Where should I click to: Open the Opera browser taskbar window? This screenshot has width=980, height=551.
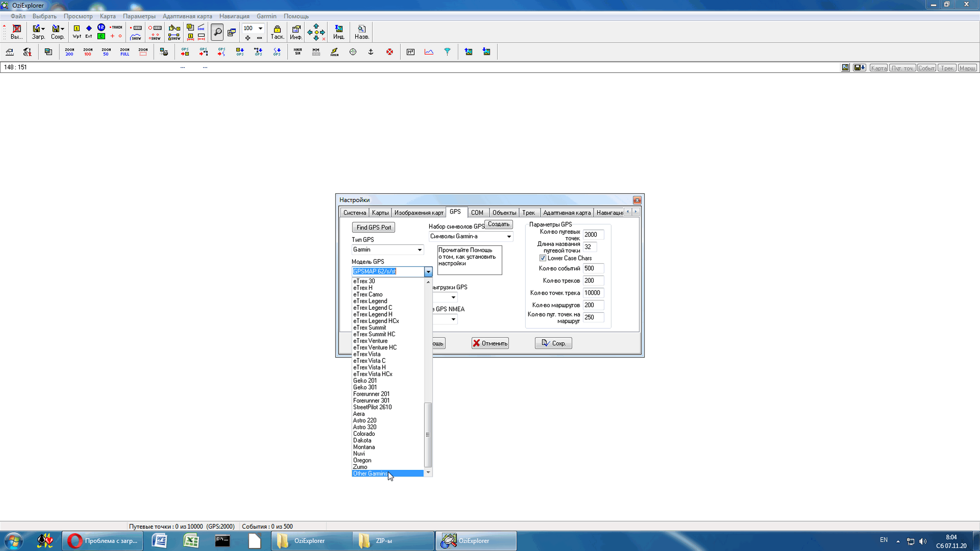coord(103,541)
